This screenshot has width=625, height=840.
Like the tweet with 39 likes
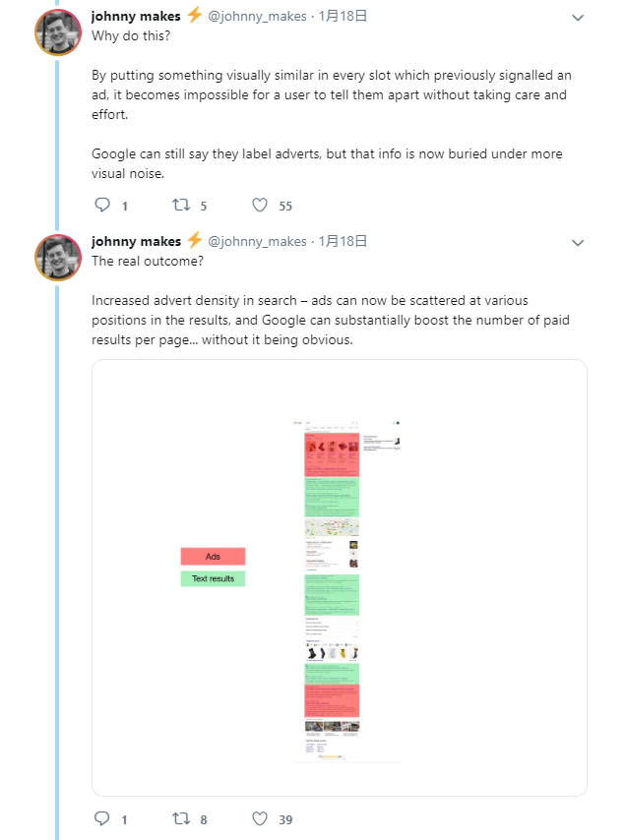pyautogui.click(x=260, y=818)
